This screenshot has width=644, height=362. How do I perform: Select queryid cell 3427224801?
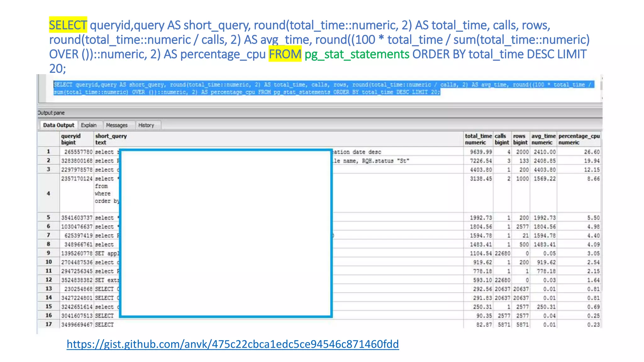tap(77, 298)
